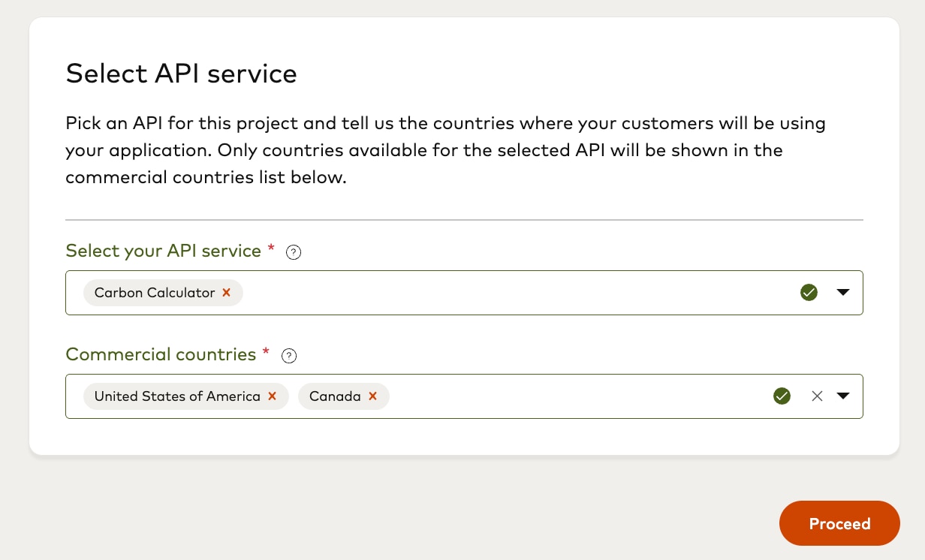
Task: Click the Proceed button
Action: click(x=839, y=523)
